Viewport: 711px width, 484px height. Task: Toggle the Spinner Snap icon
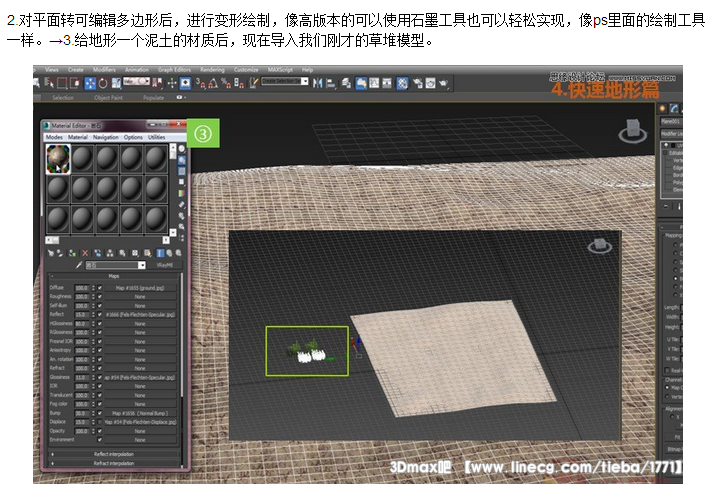[239, 83]
